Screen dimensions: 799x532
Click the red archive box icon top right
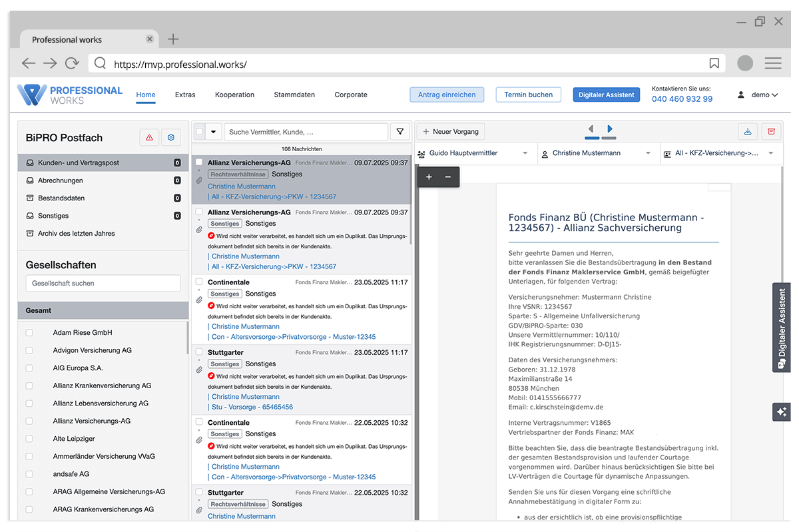coord(771,131)
